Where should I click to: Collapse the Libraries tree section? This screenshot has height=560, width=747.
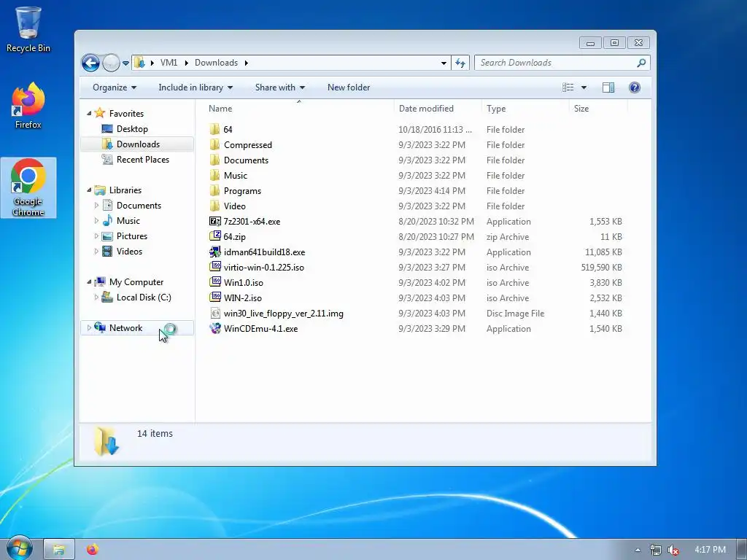tap(89, 190)
